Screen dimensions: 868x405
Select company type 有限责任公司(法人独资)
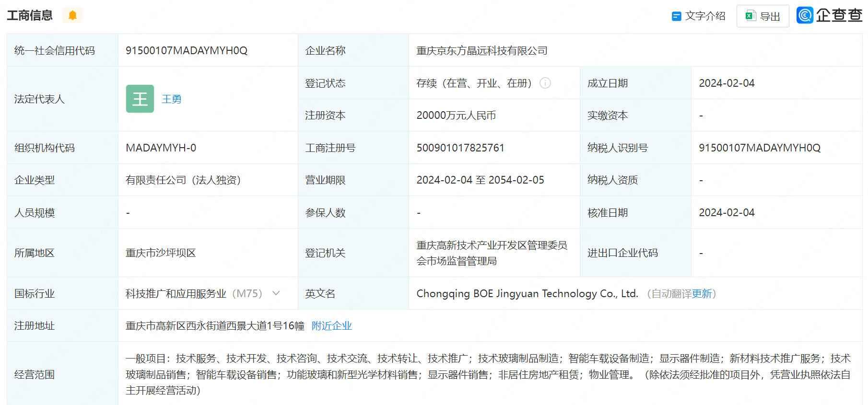[x=183, y=180]
